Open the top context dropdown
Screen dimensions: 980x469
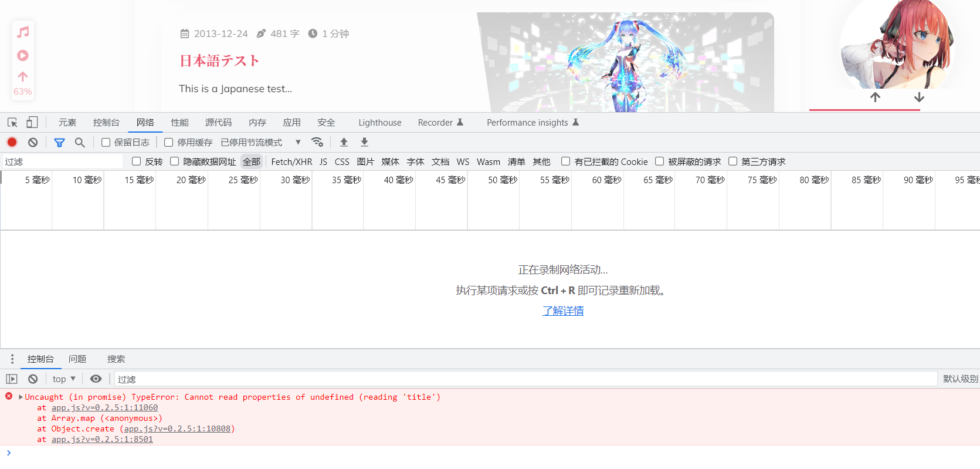point(64,379)
